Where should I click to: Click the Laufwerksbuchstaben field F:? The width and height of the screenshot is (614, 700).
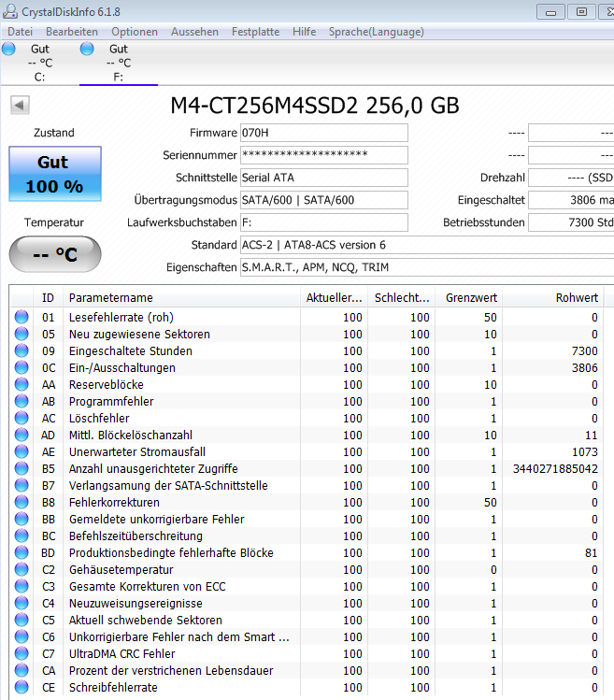coord(324,222)
